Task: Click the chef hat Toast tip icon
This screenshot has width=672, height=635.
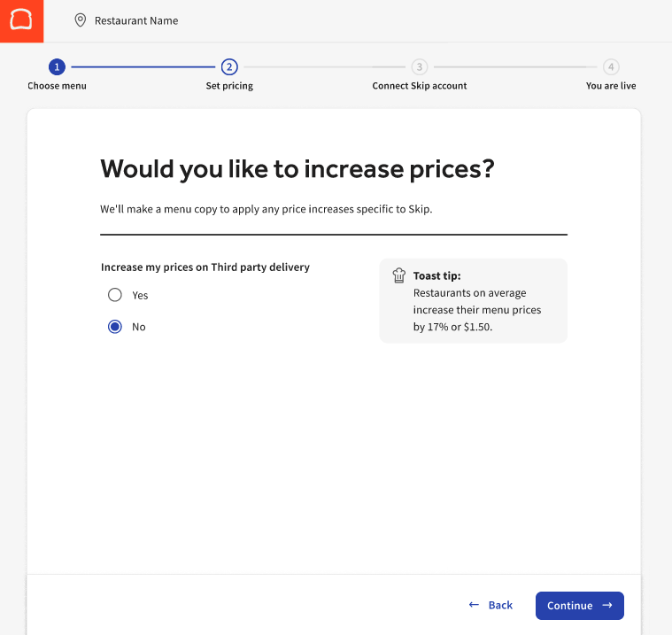Action: (x=399, y=275)
